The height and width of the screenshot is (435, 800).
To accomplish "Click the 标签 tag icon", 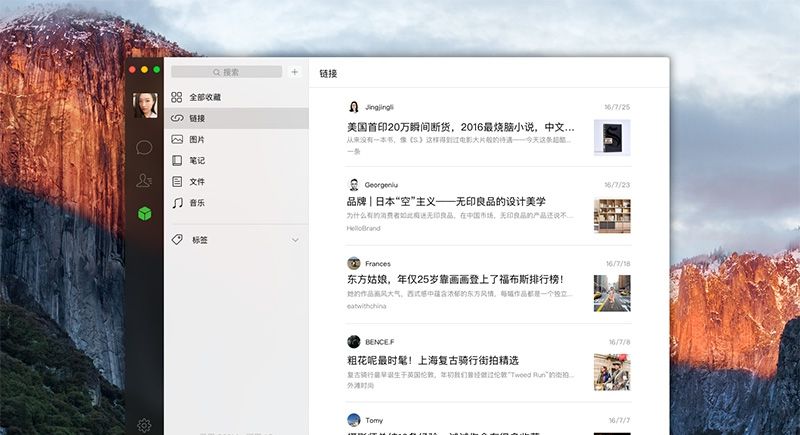I will click(177, 239).
